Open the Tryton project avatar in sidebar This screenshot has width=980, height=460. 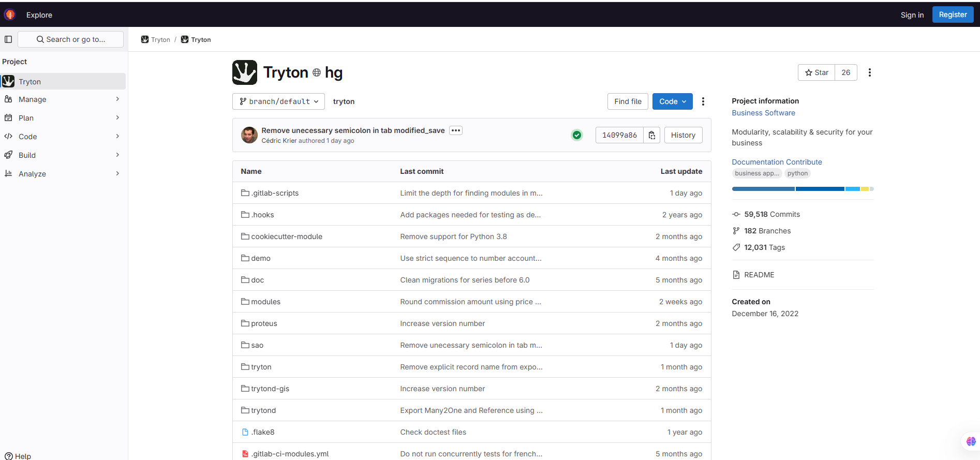coord(8,81)
